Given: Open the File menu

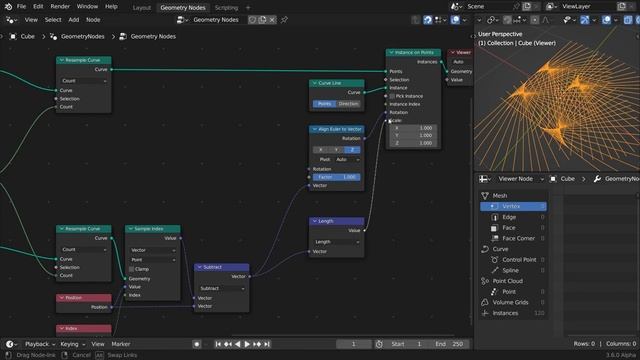Looking at the screenshot, I should click(21, 7).
